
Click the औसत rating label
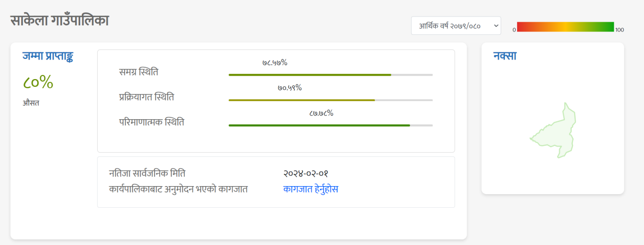point(31,103)
